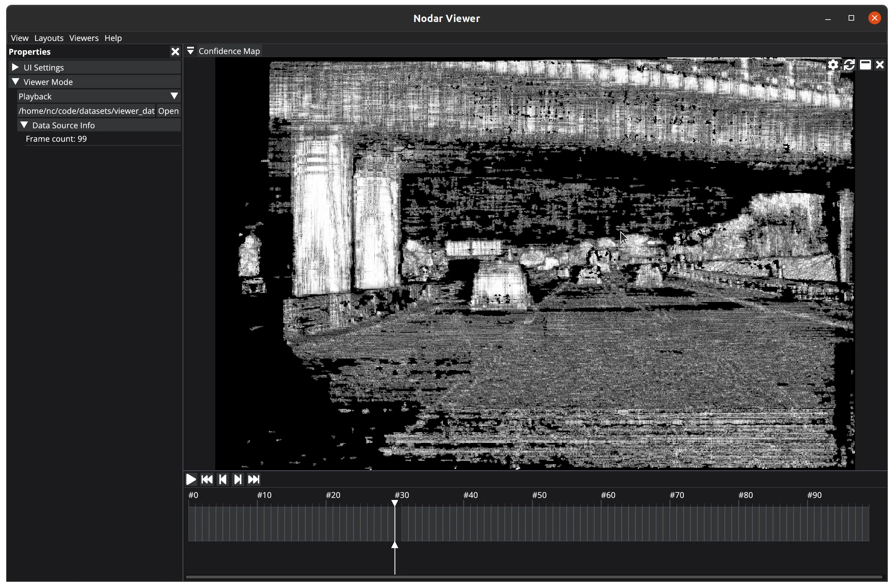
Task: Step forward one frame
Action: [238, 479]
